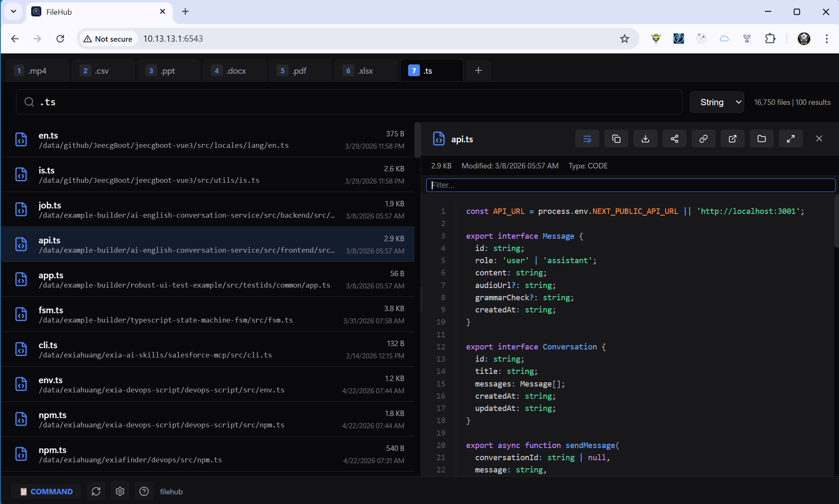
Task: Switch to the .pdf search tab
Action: pyautogui.click(x=299, y=71)
